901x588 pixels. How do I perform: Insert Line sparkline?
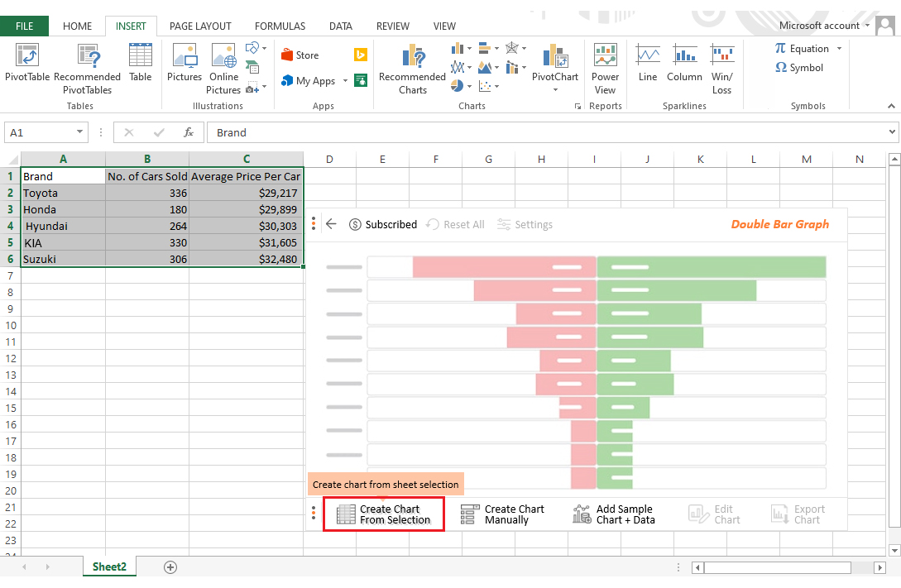click(648, 63)
